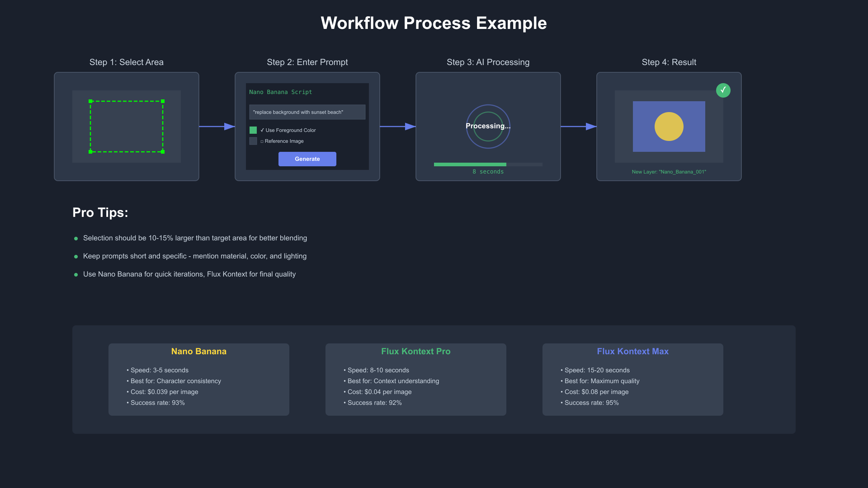Image resolution: width=868 pixels, height=488 pixels.
Task: Click 'Success rate: 95%' line
Action: [x=590, y=403]
